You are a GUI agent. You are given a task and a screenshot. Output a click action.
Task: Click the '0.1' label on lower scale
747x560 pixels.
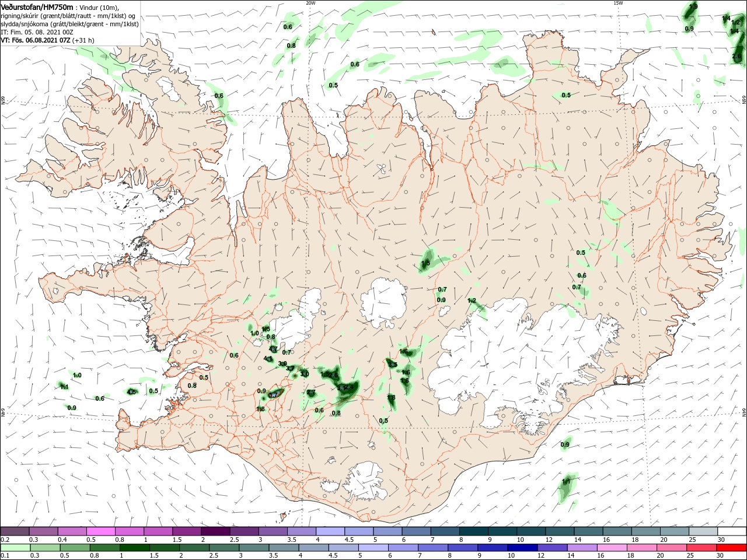5,556
